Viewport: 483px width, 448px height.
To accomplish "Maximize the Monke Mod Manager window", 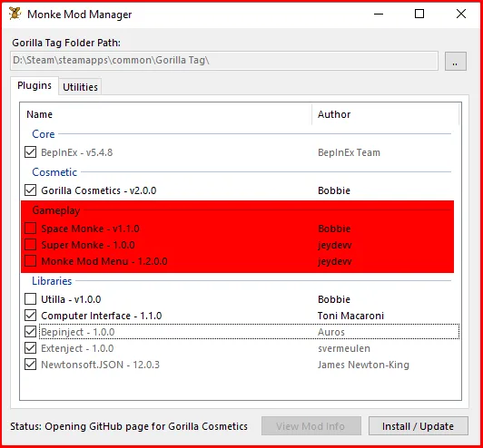I will click(419, 14).
